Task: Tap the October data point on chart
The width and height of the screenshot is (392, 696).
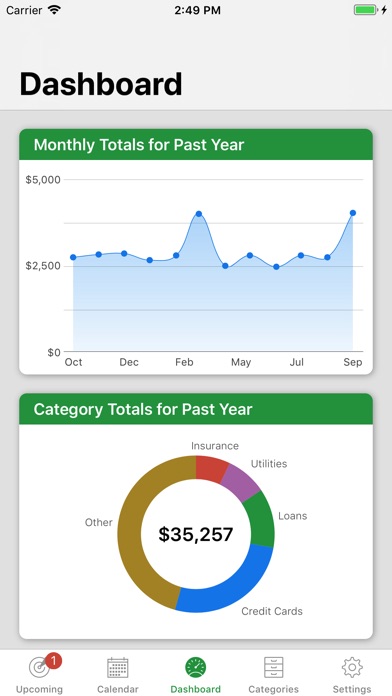Action: [73, 257]
